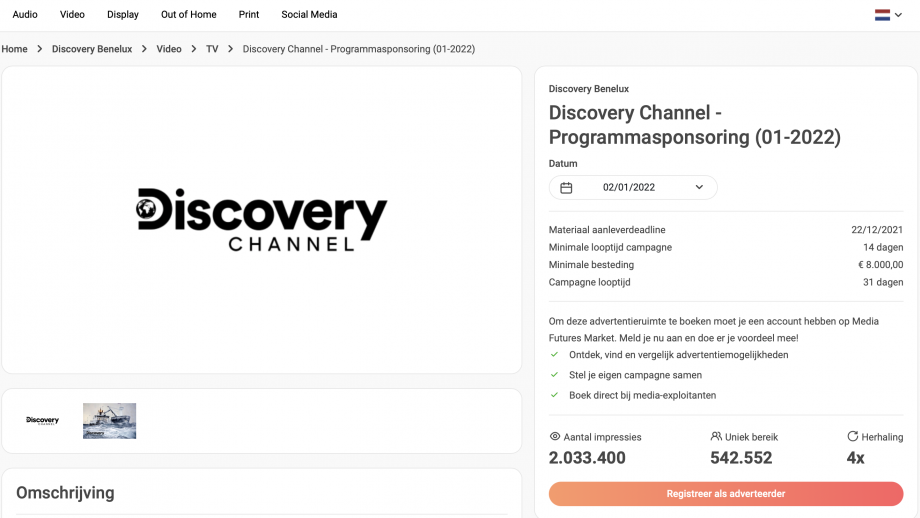The height and width of the screenshot is (518, 920).
Task: Open Video breadcrumb link
Action: tap(168, 49)
